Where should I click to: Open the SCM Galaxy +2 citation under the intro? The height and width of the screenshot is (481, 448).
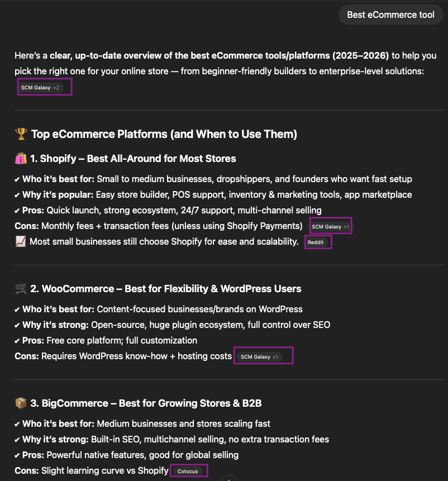tap(41, 88)
